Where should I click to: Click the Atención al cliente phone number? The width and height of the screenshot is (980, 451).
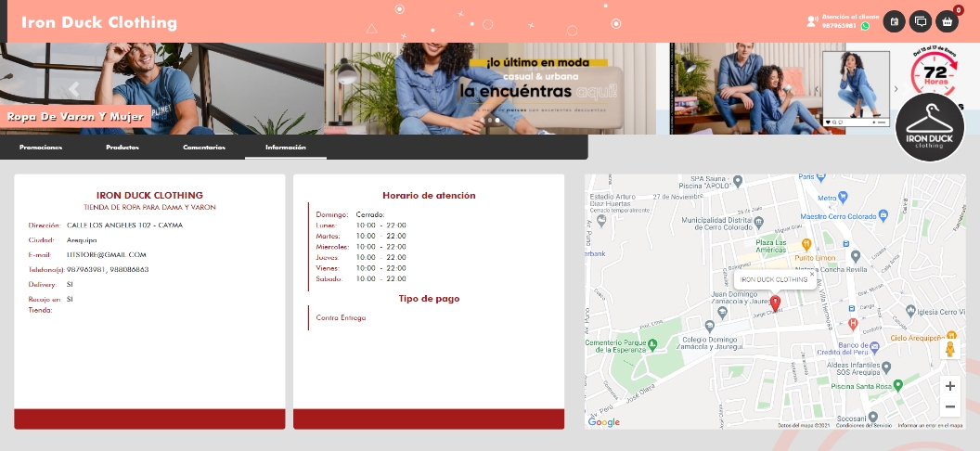coord(839,26)
